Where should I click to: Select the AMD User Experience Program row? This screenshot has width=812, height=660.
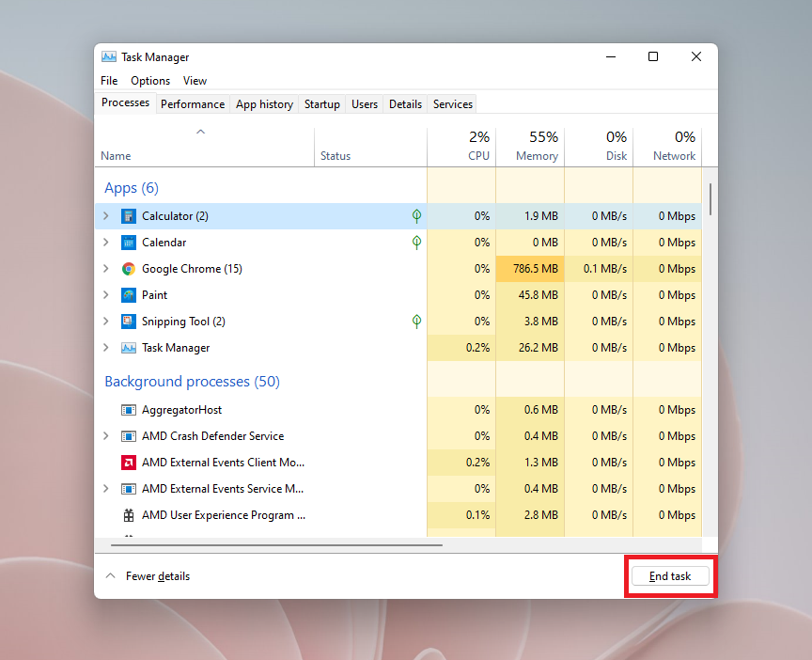pyautogui.click(x=398, y=515)
